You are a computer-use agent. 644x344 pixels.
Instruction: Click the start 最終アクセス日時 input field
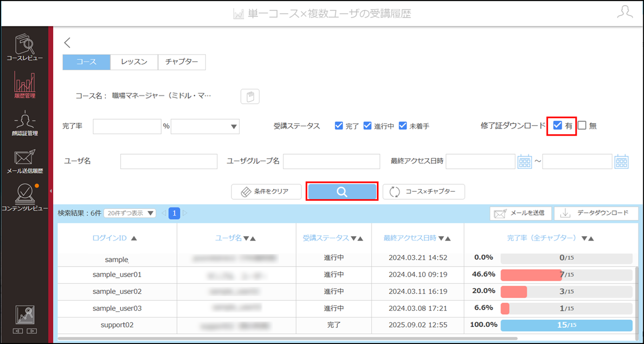tap(480, 162)
